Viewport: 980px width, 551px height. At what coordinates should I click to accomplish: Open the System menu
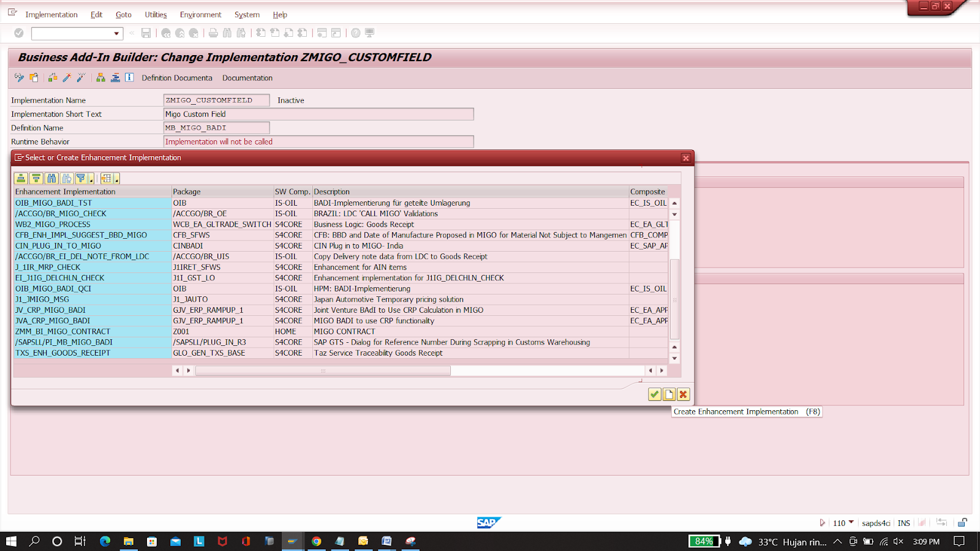pos(247,15)
